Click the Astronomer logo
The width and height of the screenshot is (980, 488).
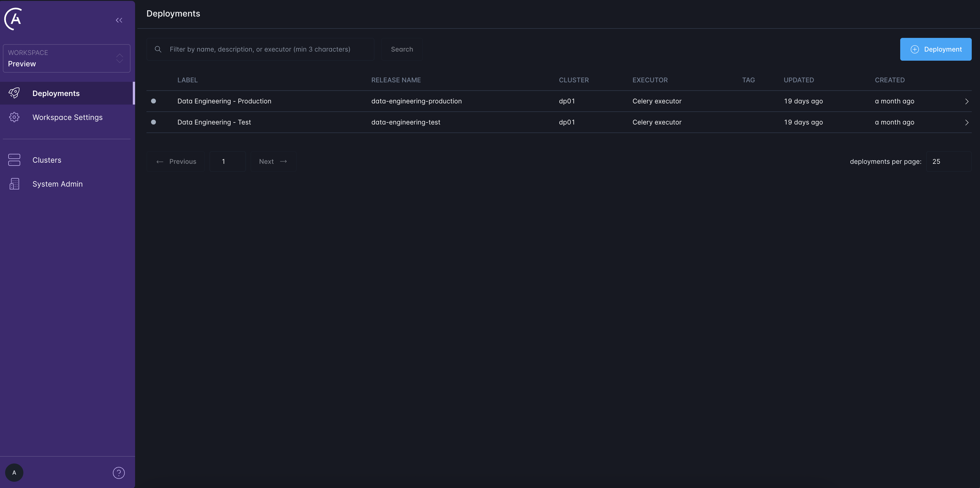[x=14, y=19]
